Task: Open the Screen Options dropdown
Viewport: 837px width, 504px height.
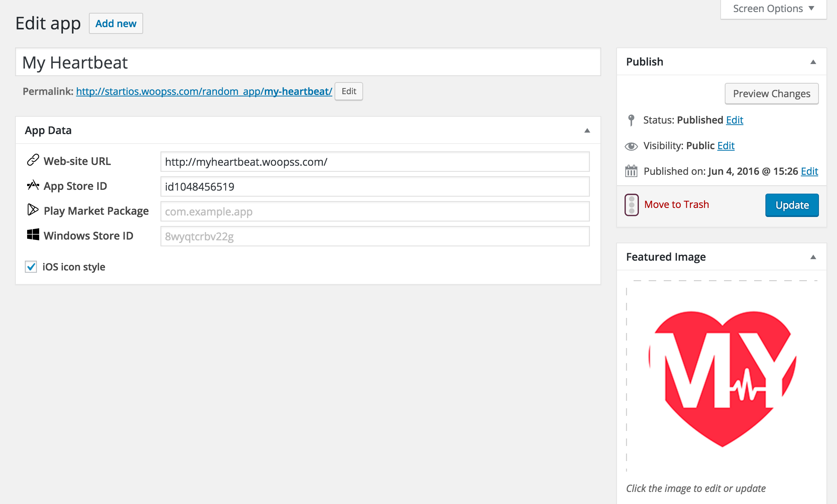Action: [x=773, y=9]
